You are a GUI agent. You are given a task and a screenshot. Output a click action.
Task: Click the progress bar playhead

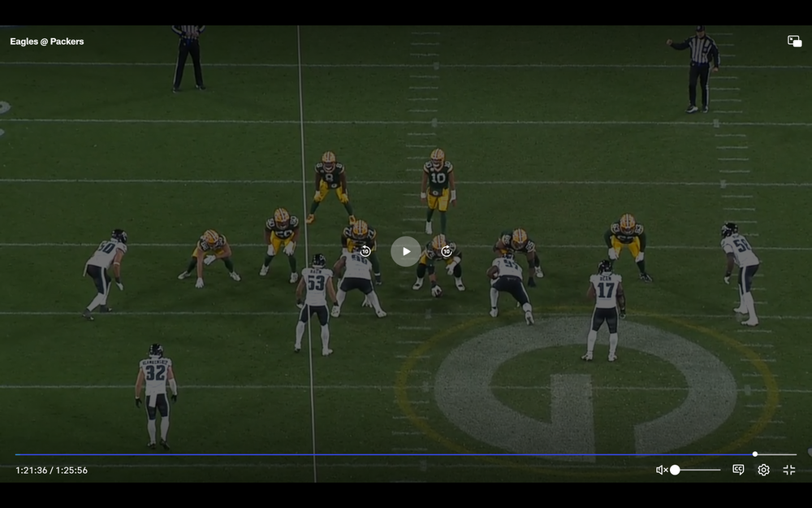[755, 454]
